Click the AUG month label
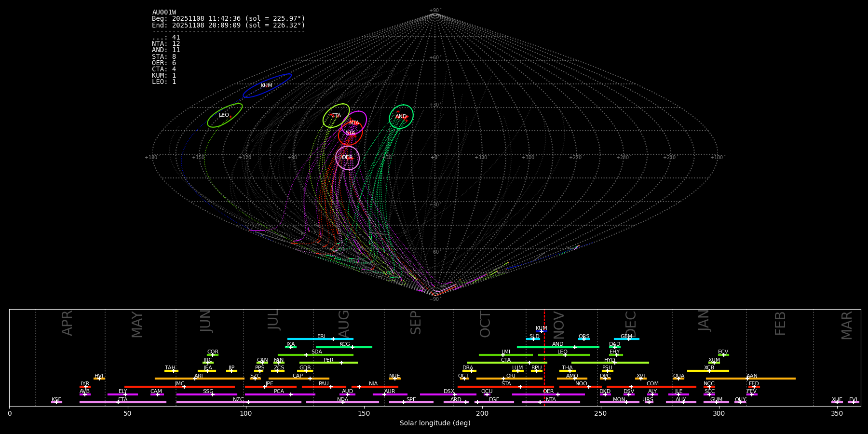The image size is (868, 434). [x=344, y=323]
